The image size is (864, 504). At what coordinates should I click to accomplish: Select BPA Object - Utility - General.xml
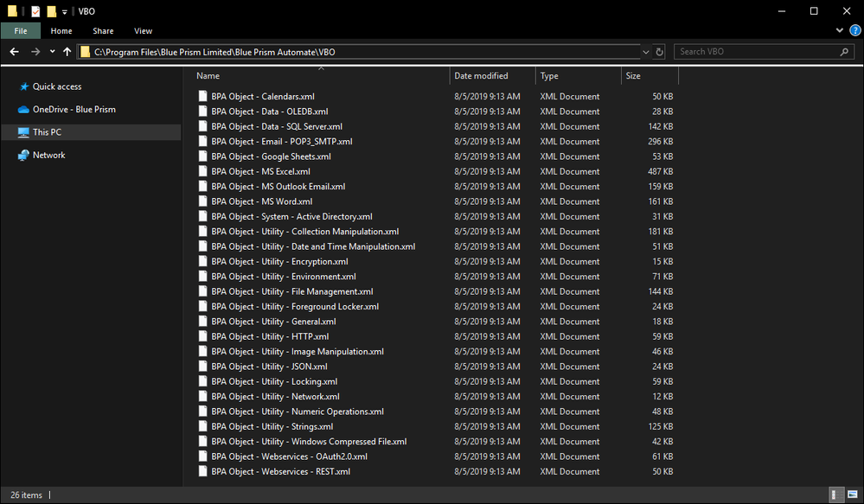coord(273,322)
